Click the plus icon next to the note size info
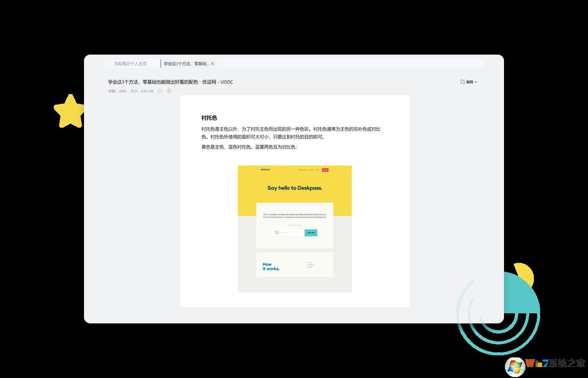 click(x=169, y=91)
